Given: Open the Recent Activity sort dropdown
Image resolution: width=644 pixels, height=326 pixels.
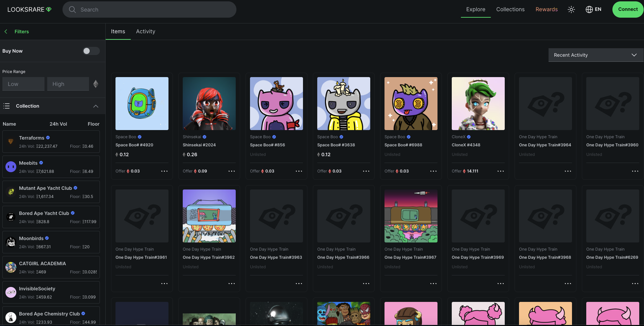Looking at the screenshot, I should (596, 55).
